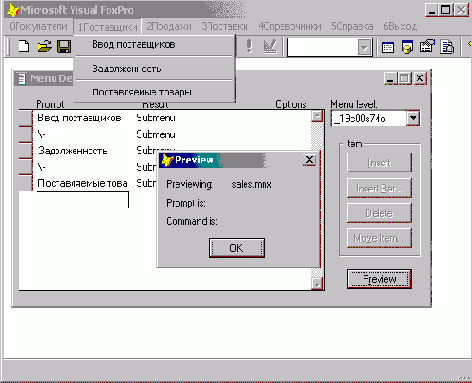Expand the Menu level dropdown
This screenshot has height=383, width=472.
[x=413, y=118]
